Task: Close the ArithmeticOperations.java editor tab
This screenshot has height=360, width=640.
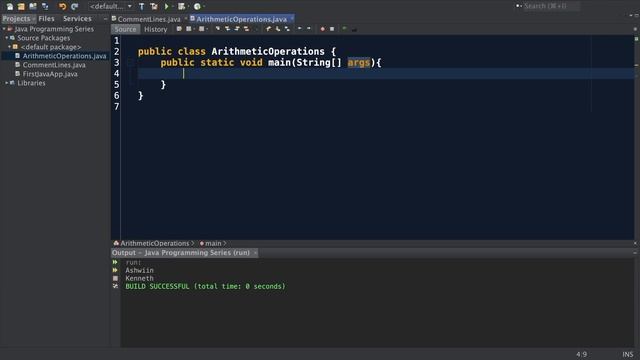Action: point(292,19)
